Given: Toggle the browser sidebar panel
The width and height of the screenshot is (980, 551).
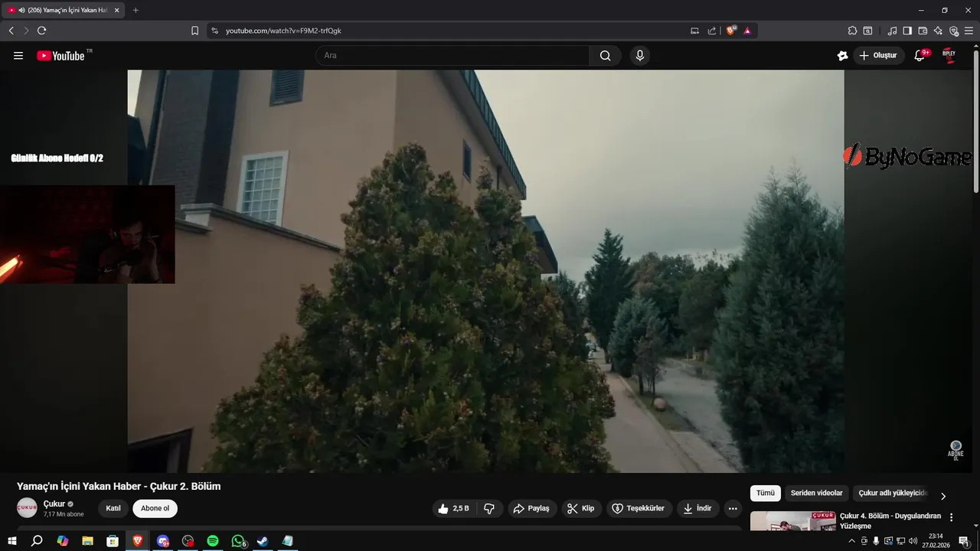Looking at the screenshot, I should (907, 31).
